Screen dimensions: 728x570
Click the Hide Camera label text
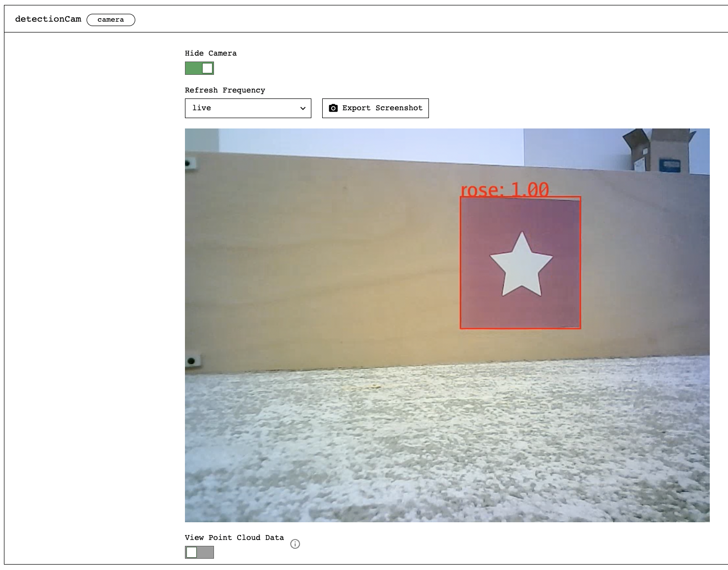pyautogui.click(x=211, y=53)
